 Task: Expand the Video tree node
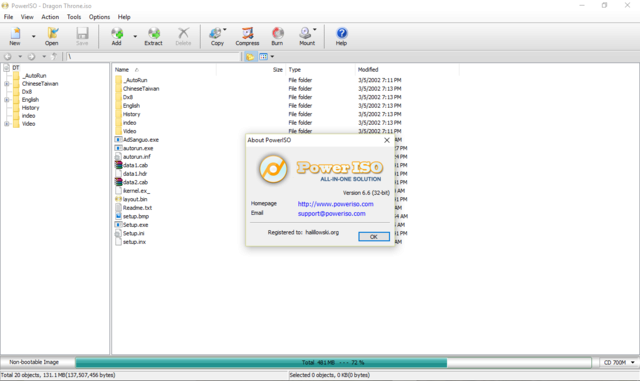(x=7, y=124)
